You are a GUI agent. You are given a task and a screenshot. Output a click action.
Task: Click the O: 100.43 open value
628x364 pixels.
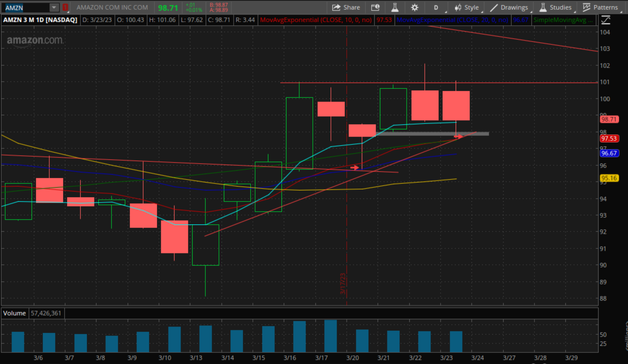pyautogui.click(x=130, y=20)
